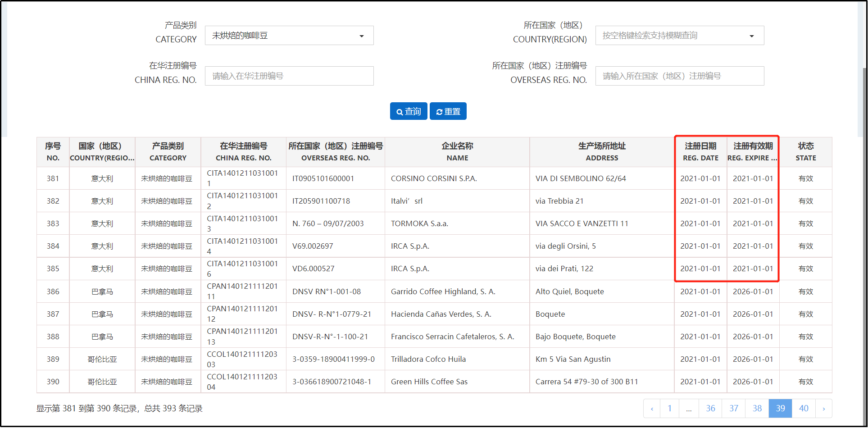Click the 在华注册编号 CHINA REG. NO. header
Image resolution: width=868 pixels, height=428 pixels.
[x=243, y=152]
